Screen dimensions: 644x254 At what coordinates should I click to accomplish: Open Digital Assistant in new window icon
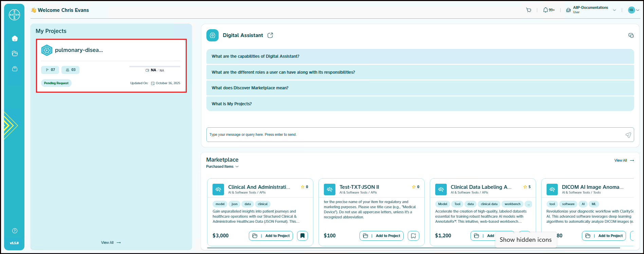pos(270,35)
